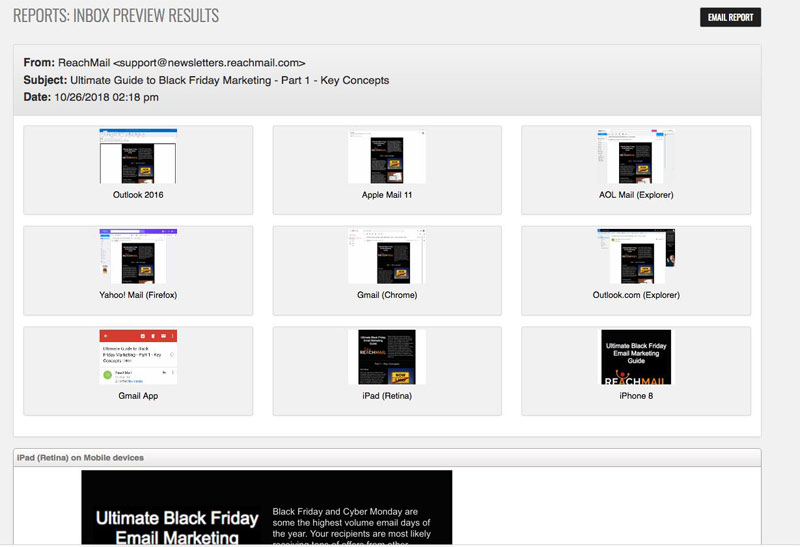Click the 'Yahoo! Mail (Firefox)' label text
800x547 pixels.
click(138, 295)
